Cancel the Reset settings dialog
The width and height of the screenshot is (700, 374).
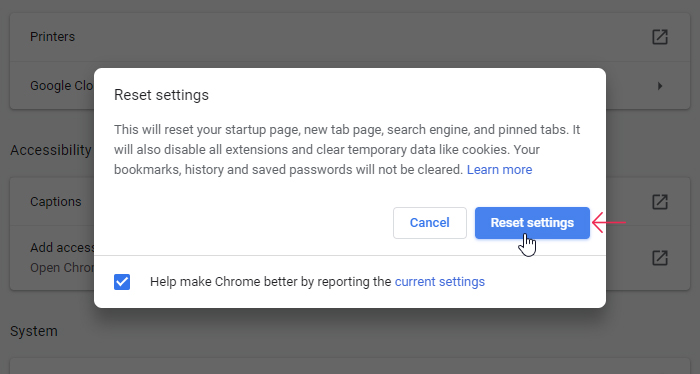[x=429, y=223]
